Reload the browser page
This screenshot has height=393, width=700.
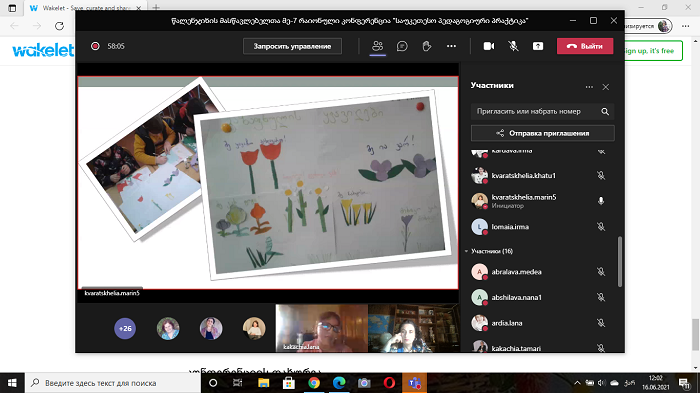59,26
